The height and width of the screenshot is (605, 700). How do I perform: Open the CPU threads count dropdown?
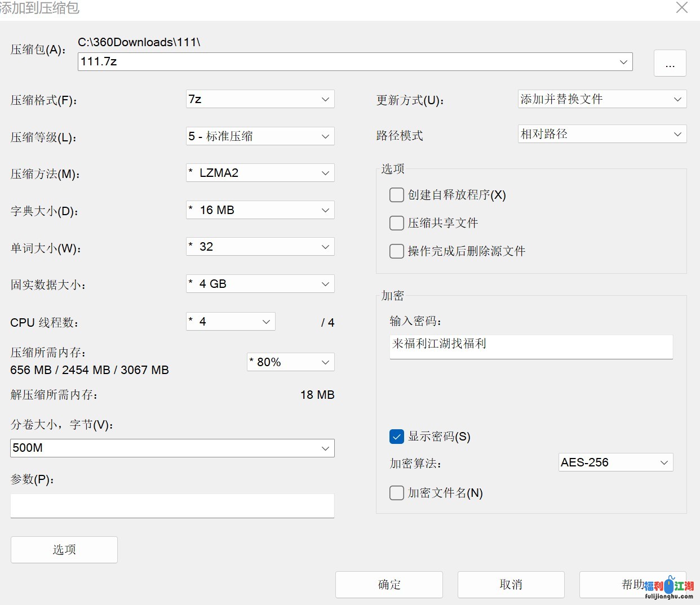[x=231, y=322]
